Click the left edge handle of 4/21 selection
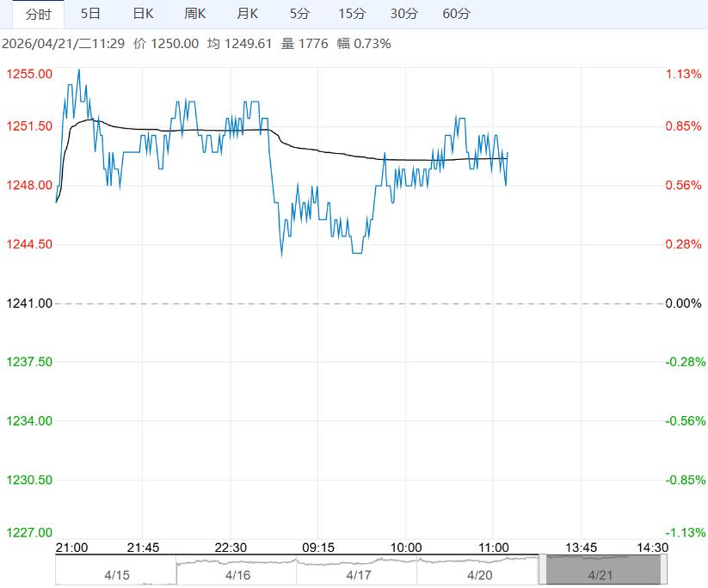The image size is (708, 588). click(543, 571)
